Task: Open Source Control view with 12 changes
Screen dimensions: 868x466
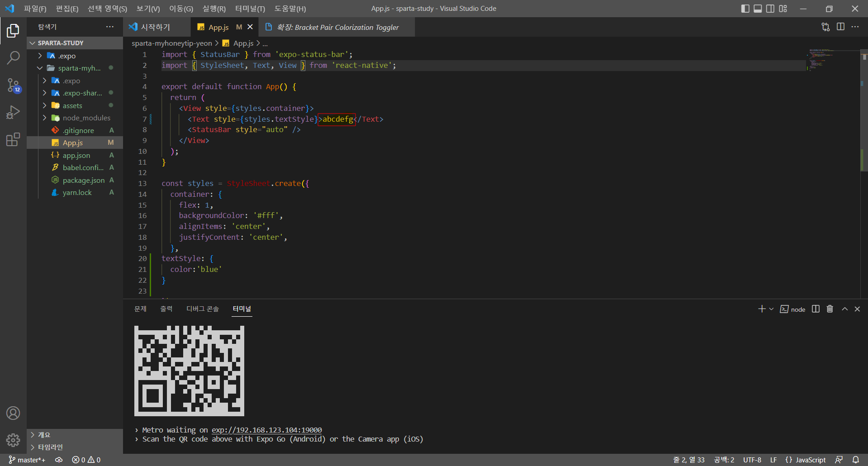Action: [x=13, y=85]
